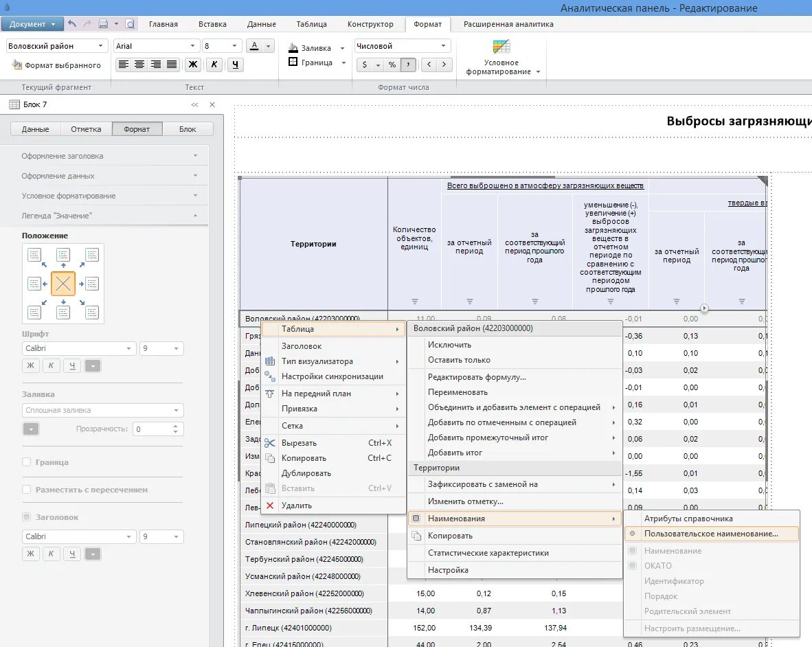The height and width of the screenshot is (647, 812).
Task: Click the Формат выбранного button
Action: 56,65
